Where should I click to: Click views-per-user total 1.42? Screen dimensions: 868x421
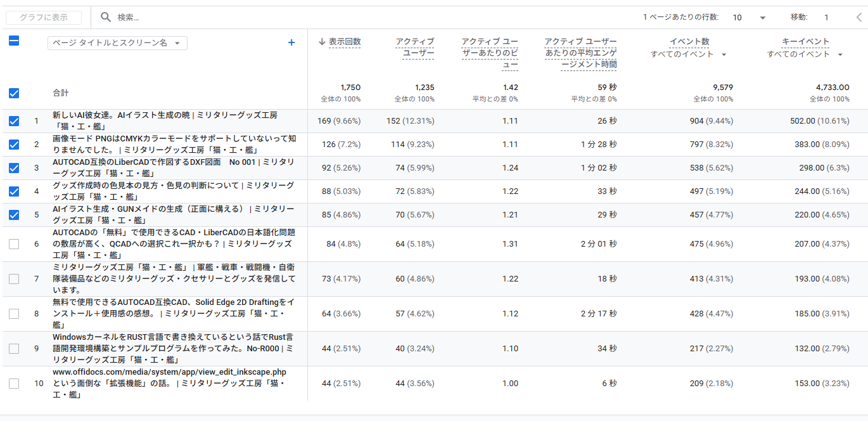509,87
